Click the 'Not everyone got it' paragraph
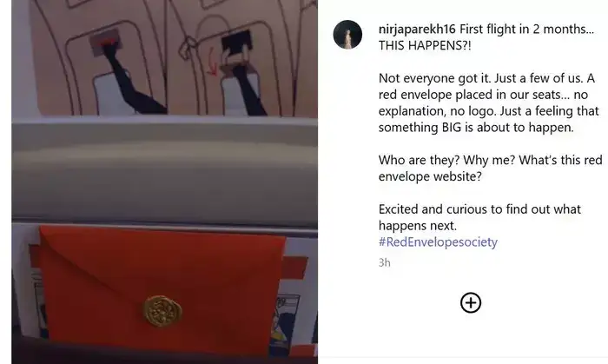The height and width of the screenshot is (364, 608). coord(488,103)
